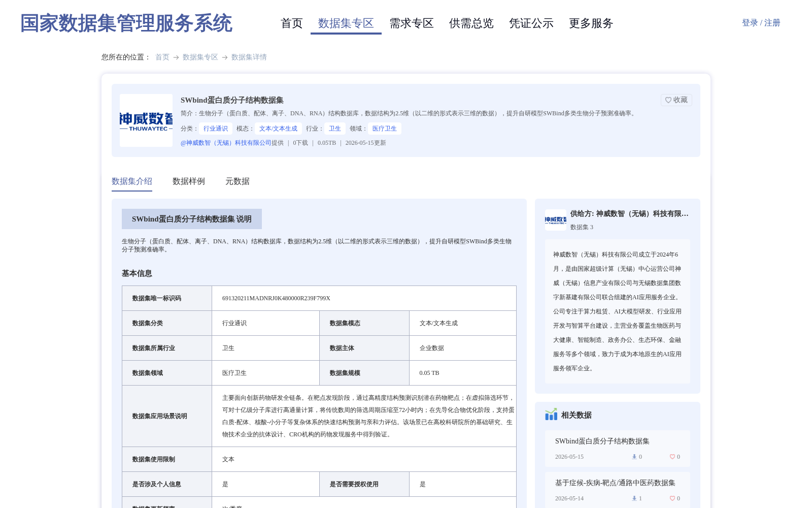Click the 2026-05-14 date on related card
The image size is (812, 508).
pos(569,498)
